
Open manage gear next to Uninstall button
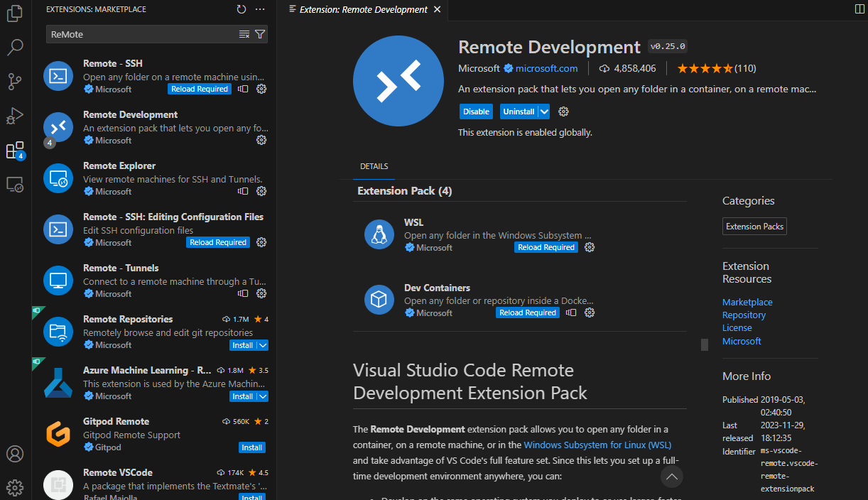(564, 112)
